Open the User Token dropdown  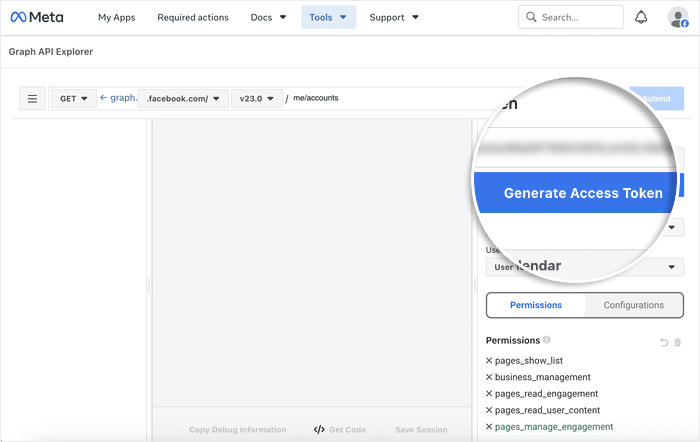tap(584, 267)
